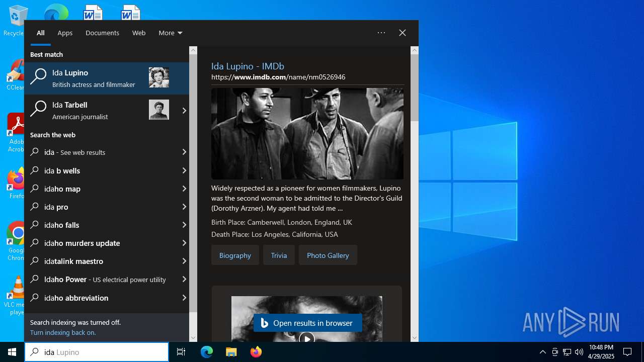Click the Photo Gallery button
Screen dimensions: 644x362
click(x=328, y=255)
